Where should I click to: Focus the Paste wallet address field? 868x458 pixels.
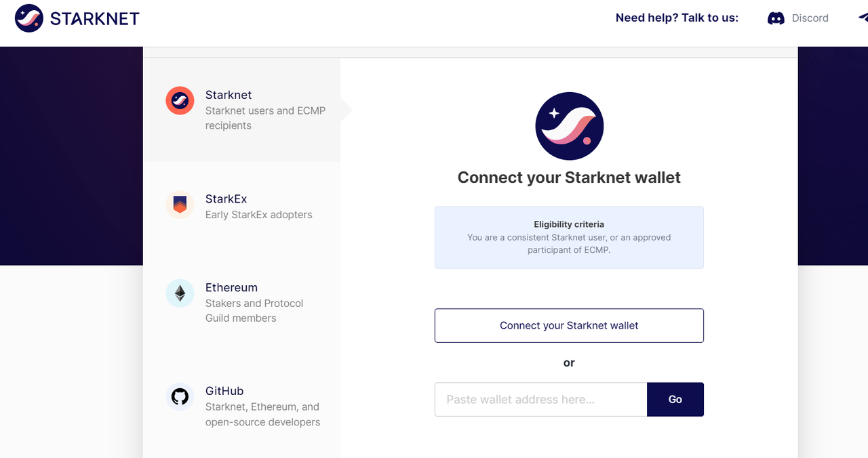coord(540,400)
